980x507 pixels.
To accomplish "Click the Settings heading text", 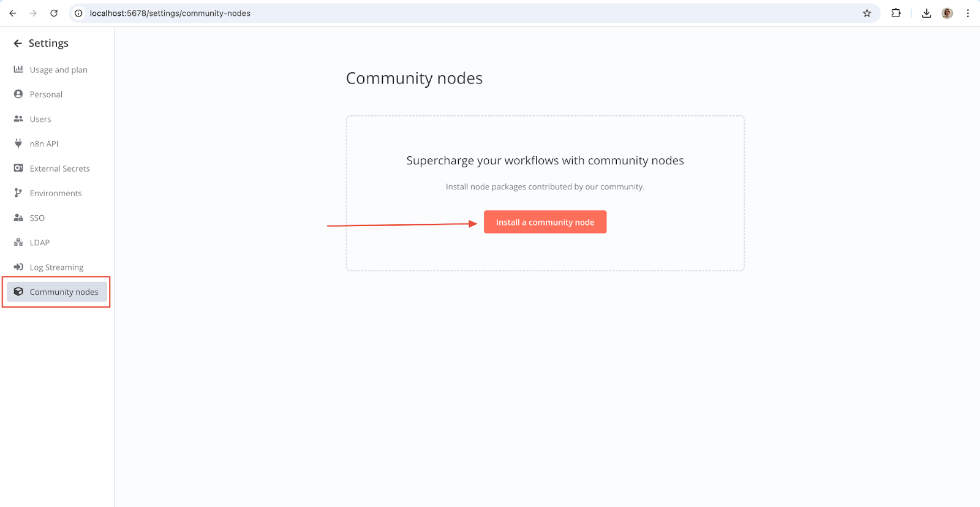I will (48, 44).
